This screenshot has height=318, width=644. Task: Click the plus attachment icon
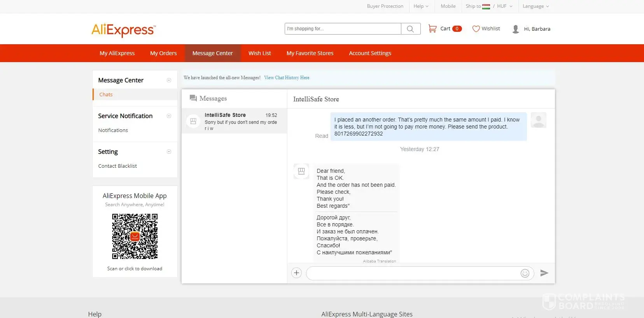(296, 273)
